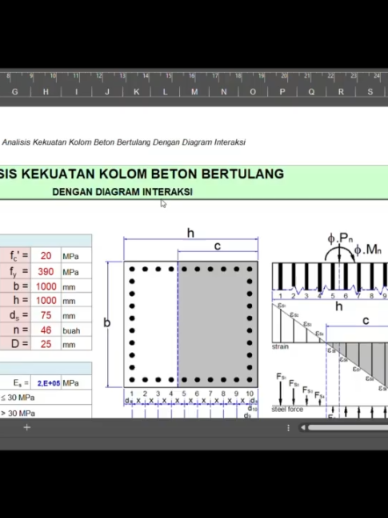Select column K header
Viewport: 388px width, 518px height.
coord(136,92)
